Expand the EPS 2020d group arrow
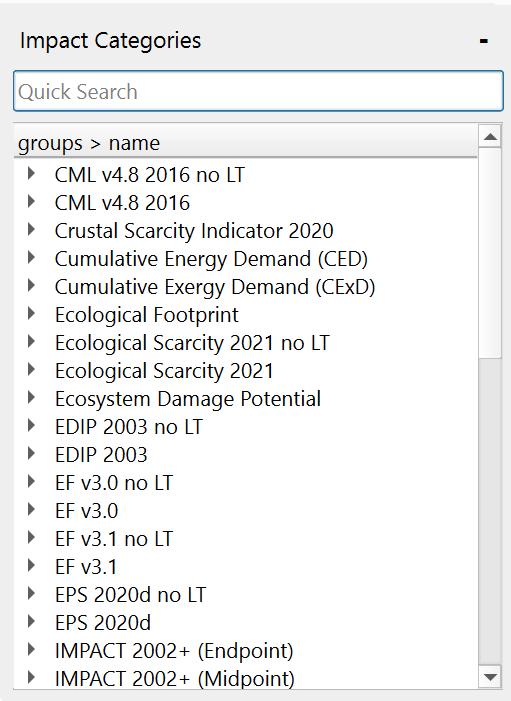Viewport: 511px width, 701px height. coord(31,622)
